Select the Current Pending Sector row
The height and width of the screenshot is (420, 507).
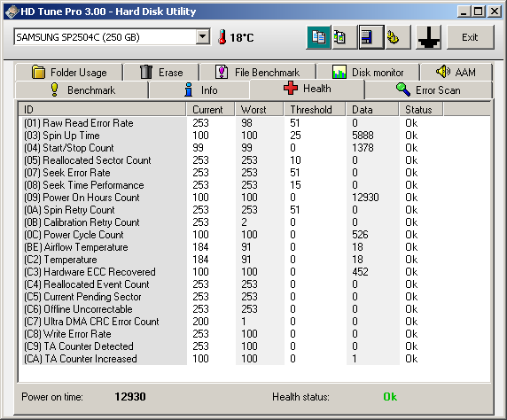(254, 297)
